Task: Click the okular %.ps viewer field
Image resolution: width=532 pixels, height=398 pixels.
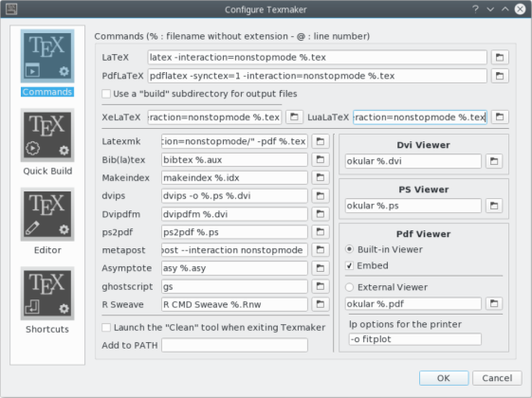Action: click(413, 206)
